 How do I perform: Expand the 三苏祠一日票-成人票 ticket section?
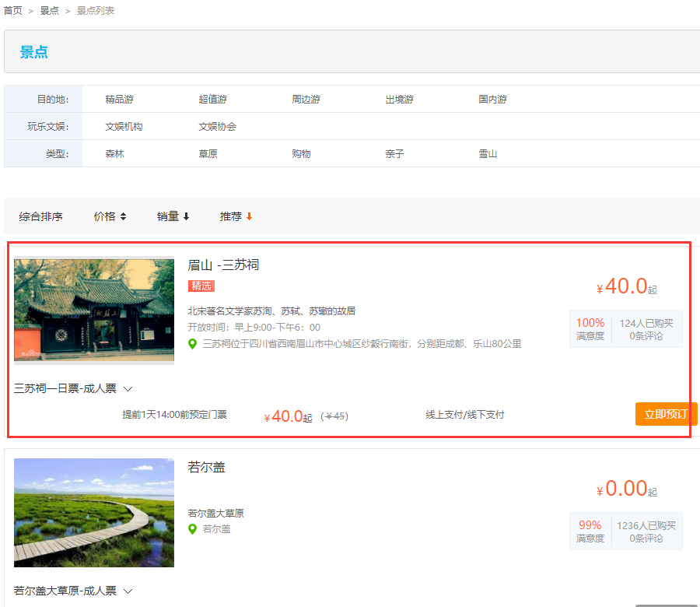(73, 388)
